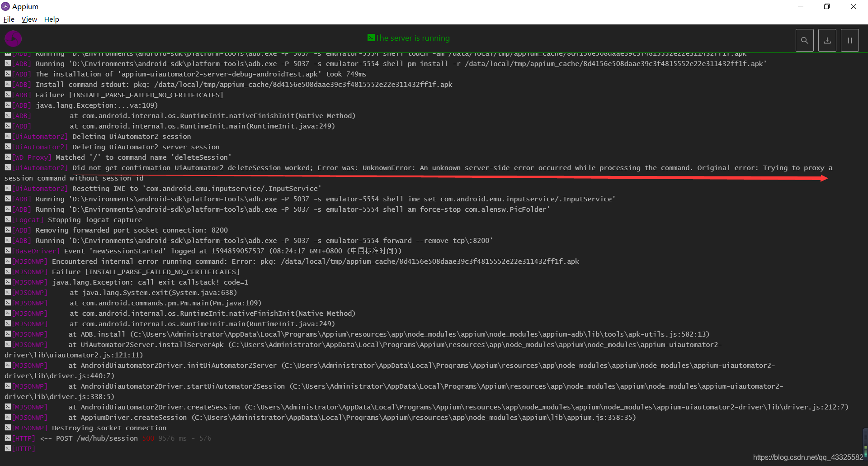The width and height of the screenshot is (868, 466).
Task: Select MJSONWP 'RuntimeInit.main(RuntimeInit.java:249)' line
Action: pyautogui.click(x=202, y=324)
